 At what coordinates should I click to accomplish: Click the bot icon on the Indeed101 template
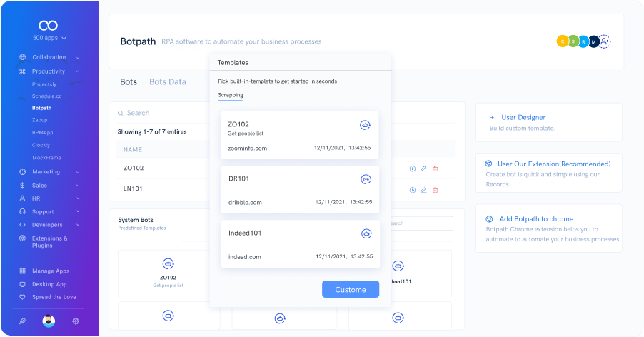(366, 233)
